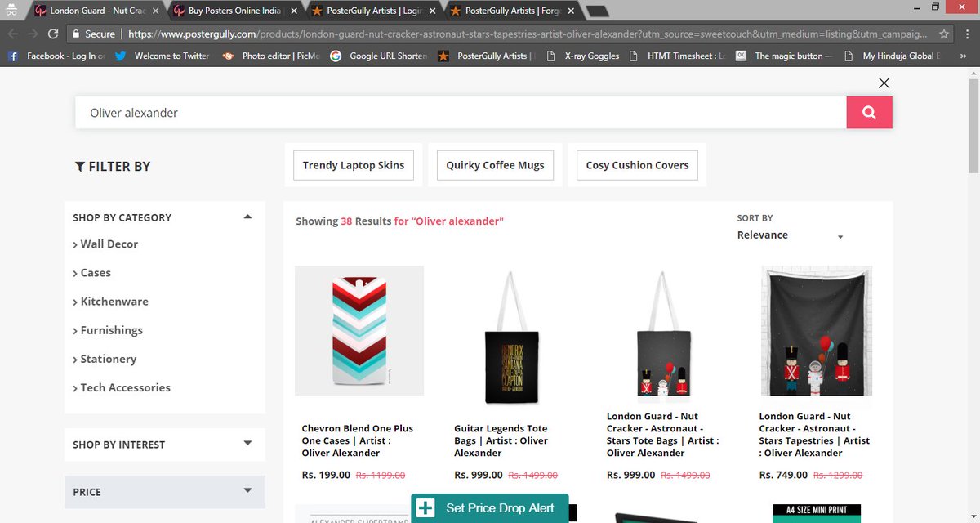Switch to the PosterGully Artists Forgot tab
This screenshot has height=523, width=980.
[512, 11]
